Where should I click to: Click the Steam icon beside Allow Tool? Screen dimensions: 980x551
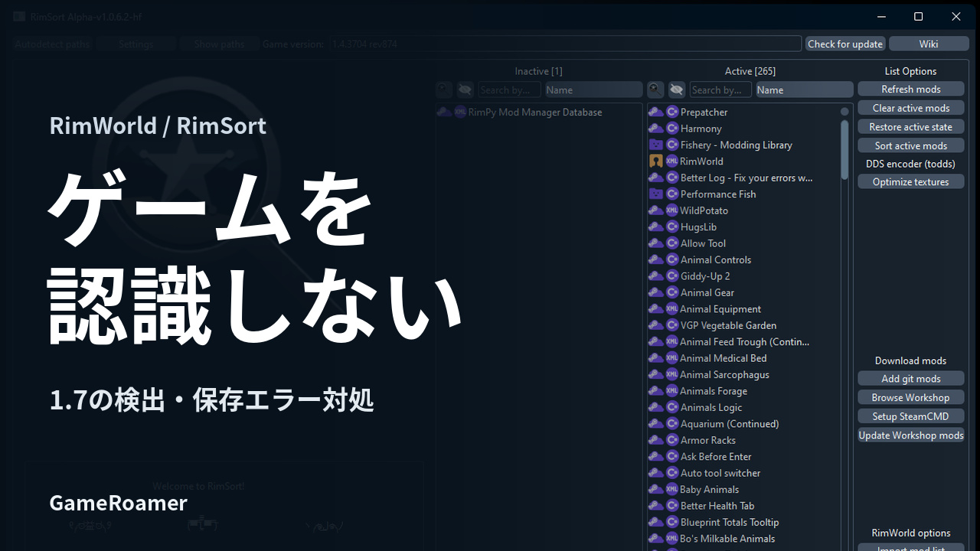click(x=656, y=243)
